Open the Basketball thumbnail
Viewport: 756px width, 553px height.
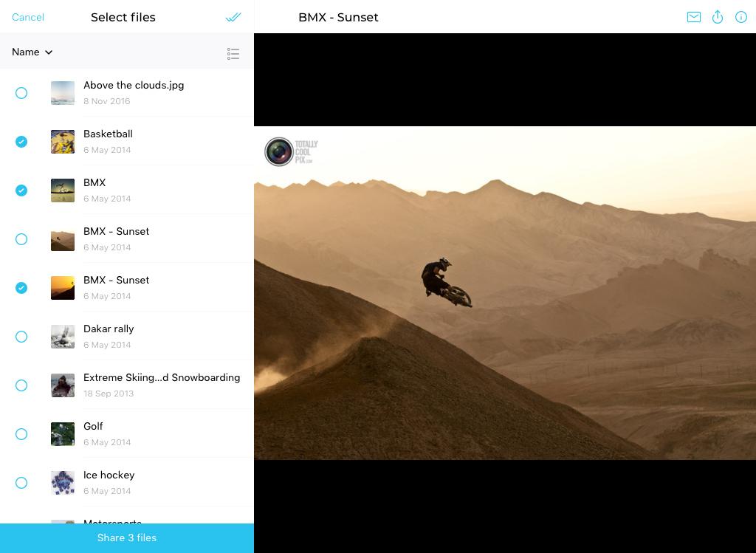click(x=63, y=142)
